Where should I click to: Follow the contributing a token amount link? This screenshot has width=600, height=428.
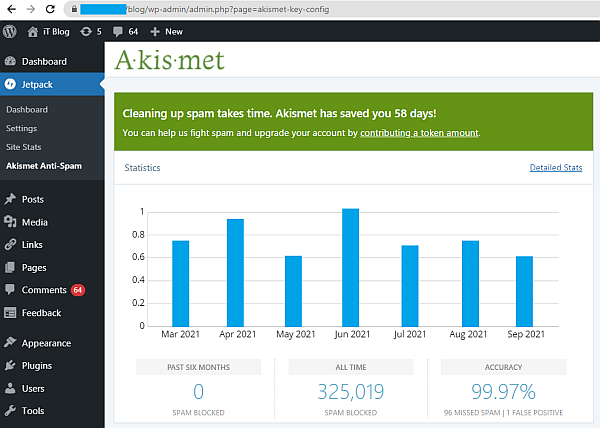pyautogui.click(x=419, y=133)
